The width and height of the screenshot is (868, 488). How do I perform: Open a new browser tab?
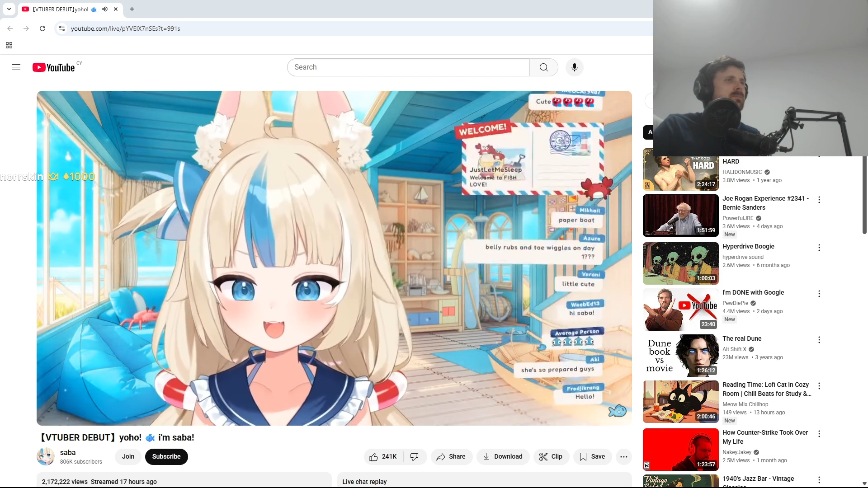coord(132,9)
